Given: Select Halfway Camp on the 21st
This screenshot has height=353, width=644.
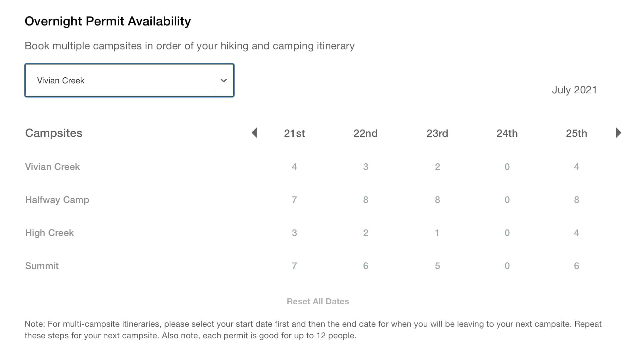Looking at the screenshot, I should coord(294,200).
